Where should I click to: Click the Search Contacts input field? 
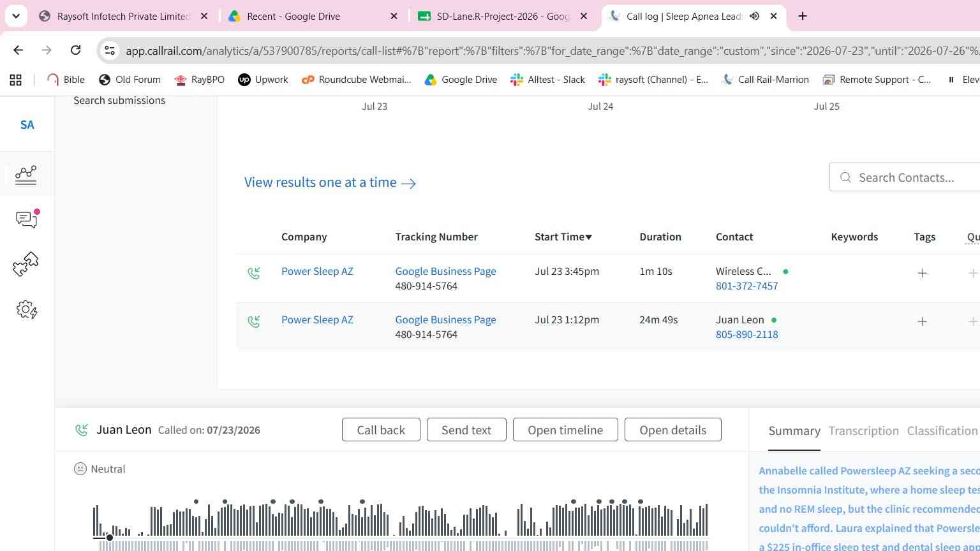905,177
